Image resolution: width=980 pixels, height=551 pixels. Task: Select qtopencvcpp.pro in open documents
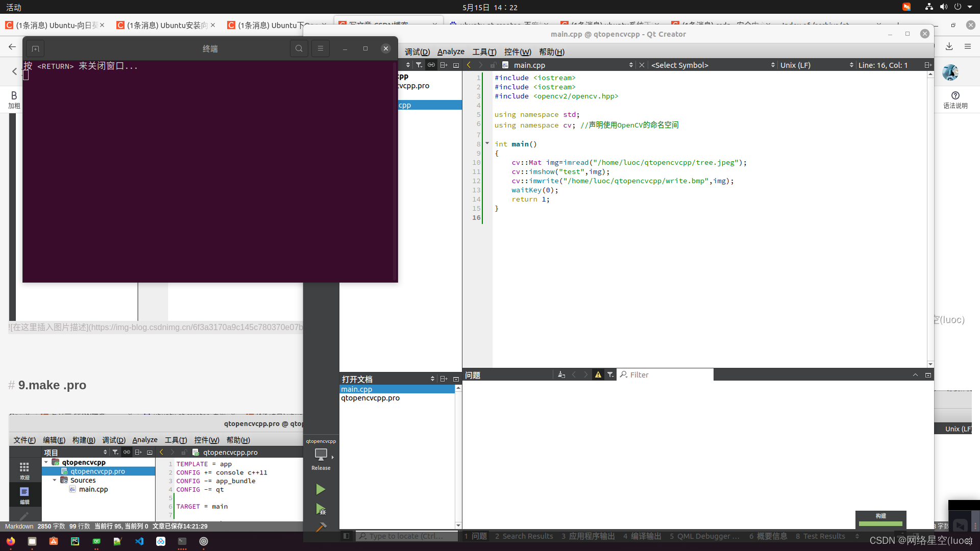[x=370, y=398]
